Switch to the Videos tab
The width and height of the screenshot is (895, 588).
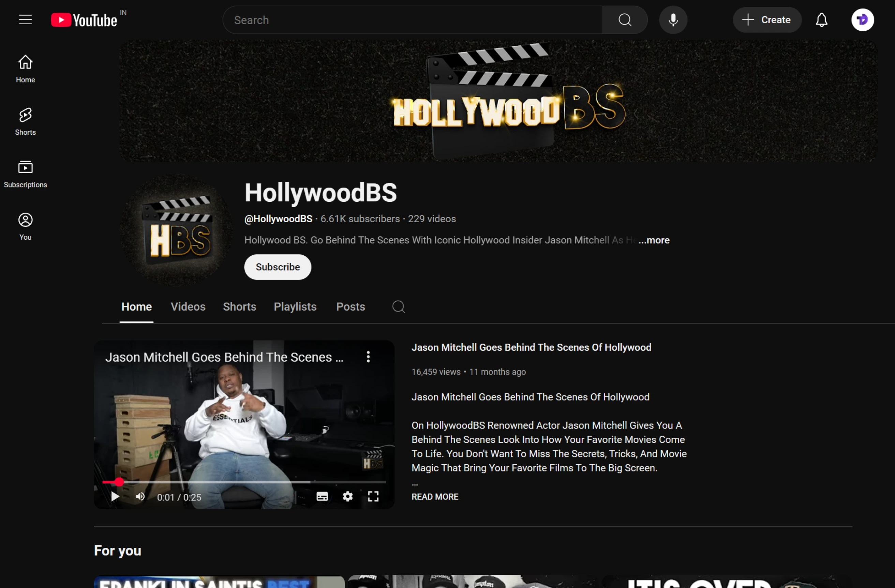[188, 307]
